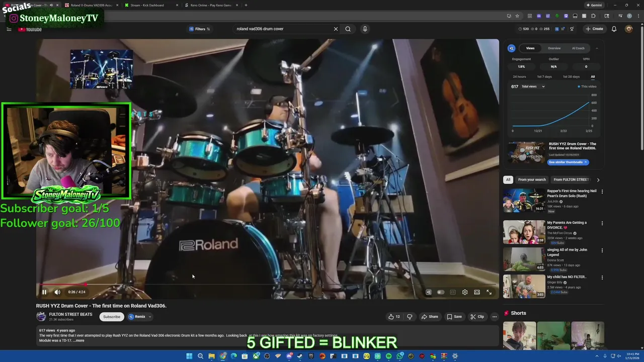Image resolution: width=644 pixels, height=362 pixels.
Task: Collapse the vidIQ panel chevron
Action: click(597, 48)
